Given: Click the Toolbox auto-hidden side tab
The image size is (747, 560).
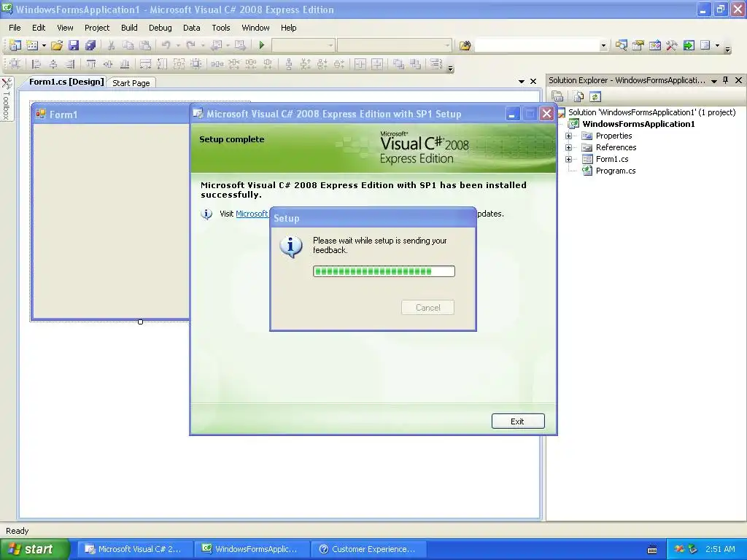Looking at the screenshot, I should pos(7,99).
